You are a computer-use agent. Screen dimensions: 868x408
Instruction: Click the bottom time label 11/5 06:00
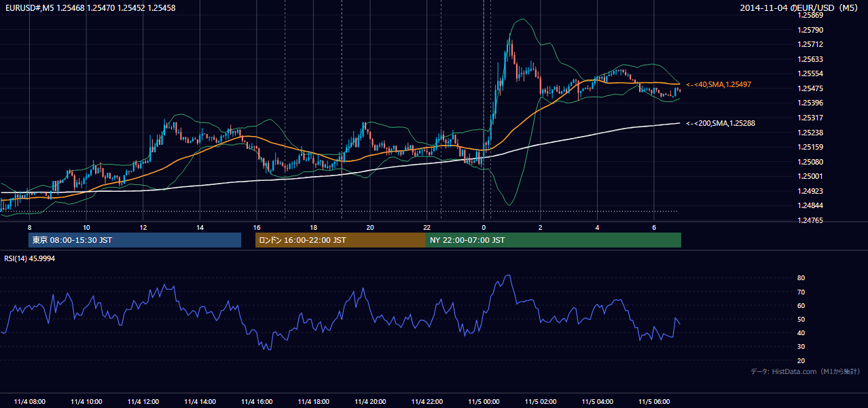[653, 401]
